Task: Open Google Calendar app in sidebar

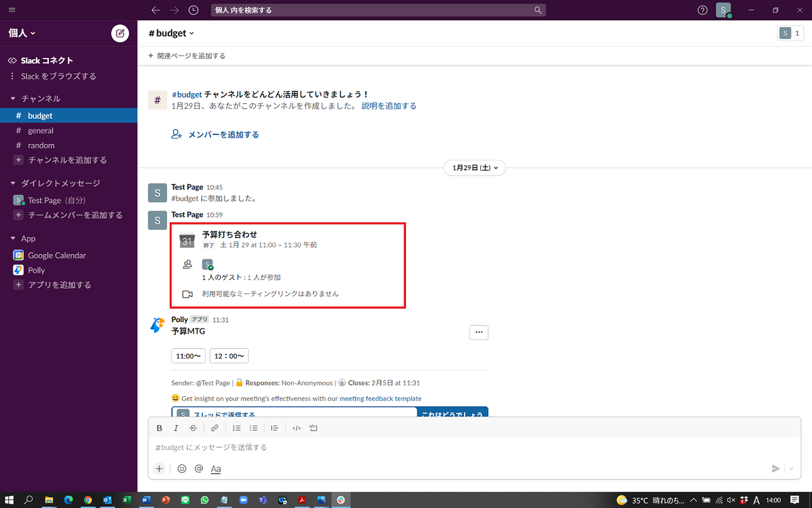Action: (56, 255)
